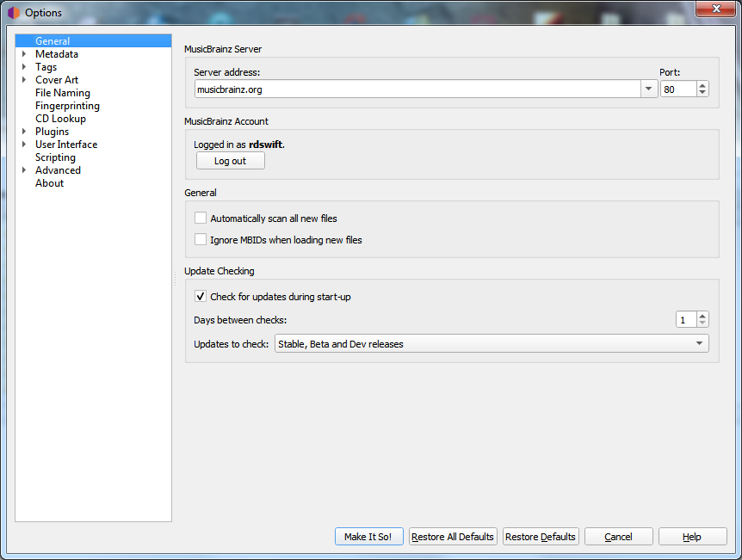
Task: Open the Plugins options page
Action: click(x=52, y=131)
